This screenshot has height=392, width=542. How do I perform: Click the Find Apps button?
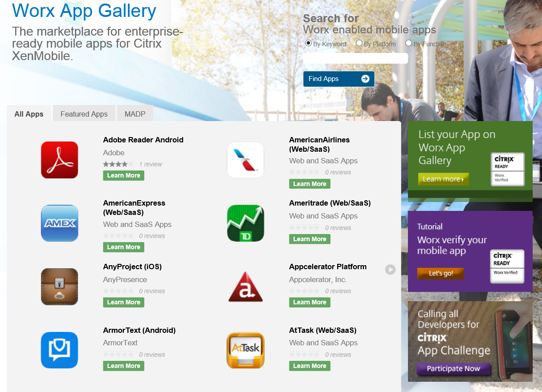pyautogui.click(x=339, y=79)
